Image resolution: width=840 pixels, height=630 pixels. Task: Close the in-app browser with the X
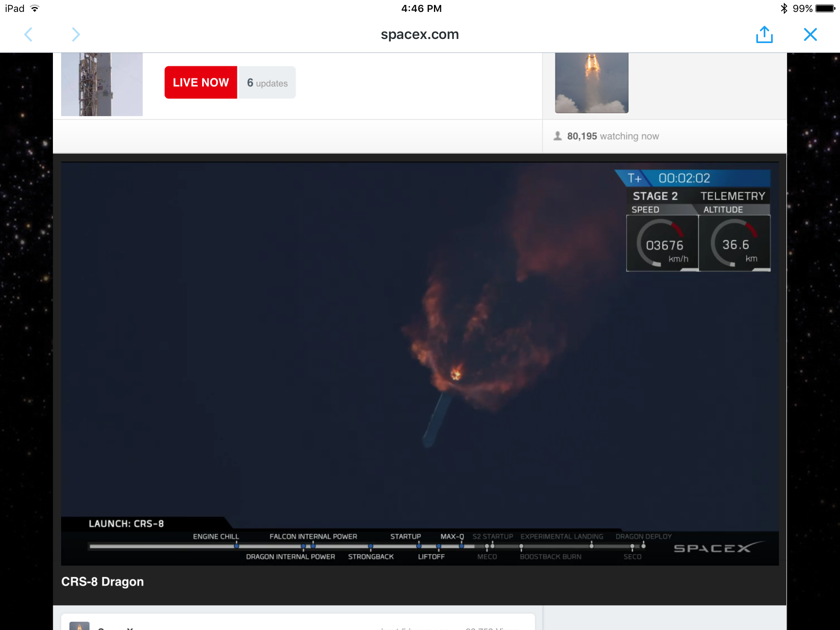click(x=810, y=34)
